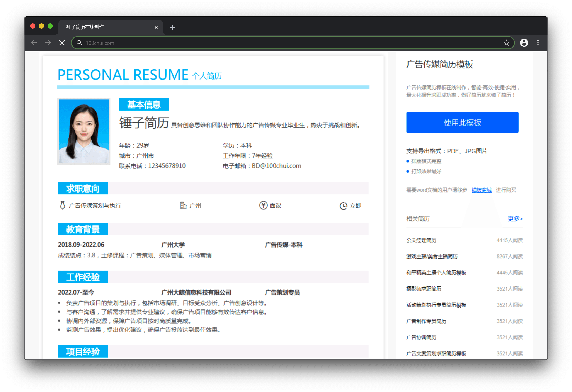Click the job title 广告策划专员
Screen dimensions: 572x392
282,292
